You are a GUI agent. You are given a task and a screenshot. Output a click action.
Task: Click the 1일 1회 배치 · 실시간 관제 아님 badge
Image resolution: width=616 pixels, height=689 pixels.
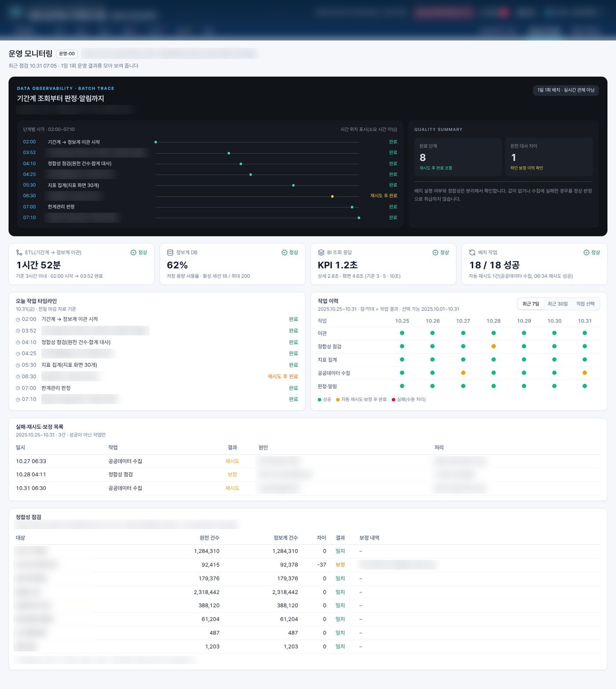coord(565,90)
